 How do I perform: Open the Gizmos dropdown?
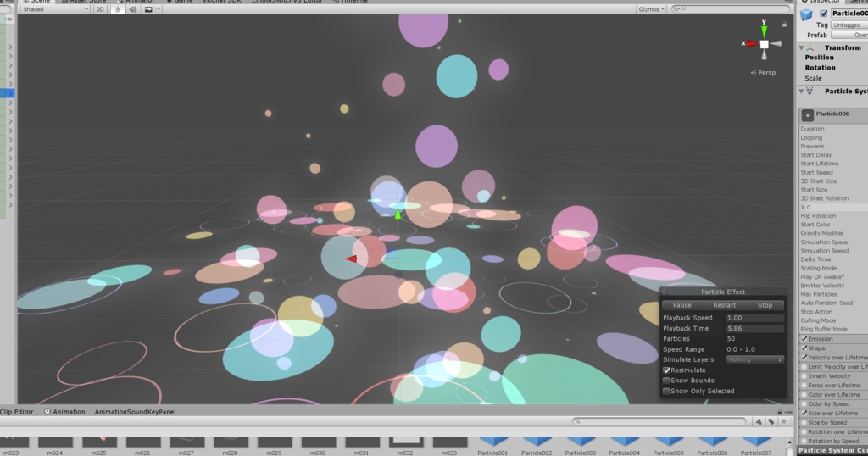click(651, 9)
